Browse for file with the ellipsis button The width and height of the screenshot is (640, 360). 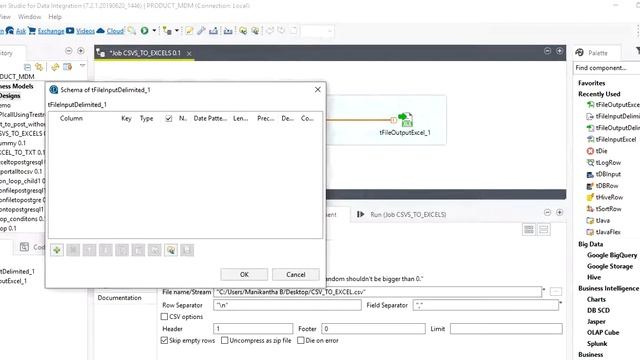coord(556,291)
